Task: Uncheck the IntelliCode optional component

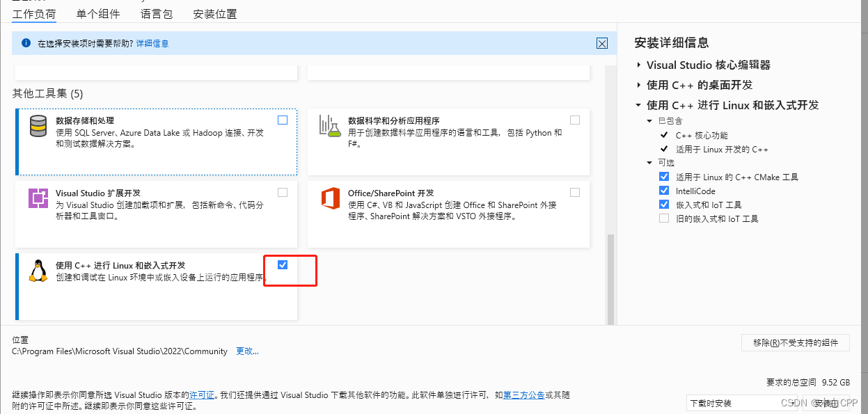Action: pos(664,191)
